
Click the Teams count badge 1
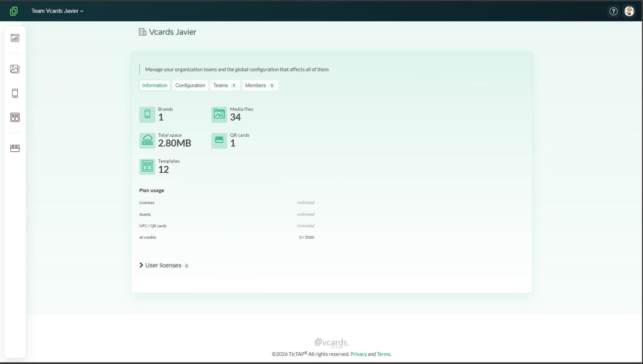pos(234,86)
